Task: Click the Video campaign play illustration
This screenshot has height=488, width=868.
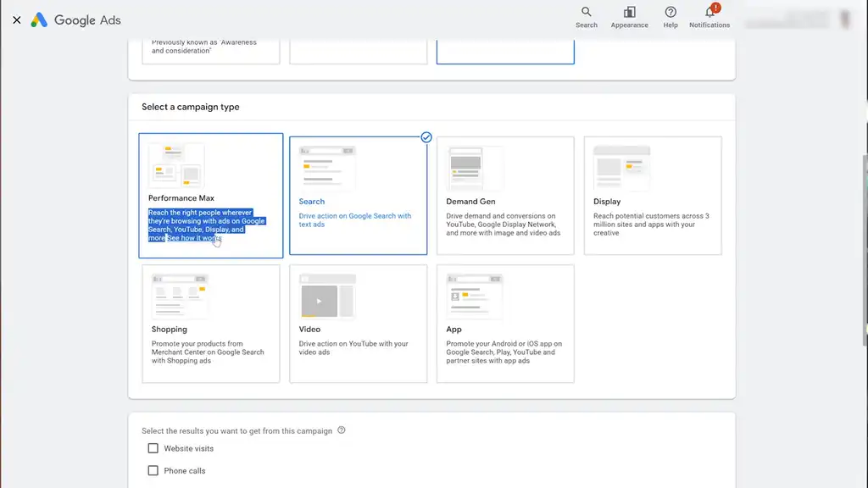Action: pyautogui.click(x=326, y=296)
